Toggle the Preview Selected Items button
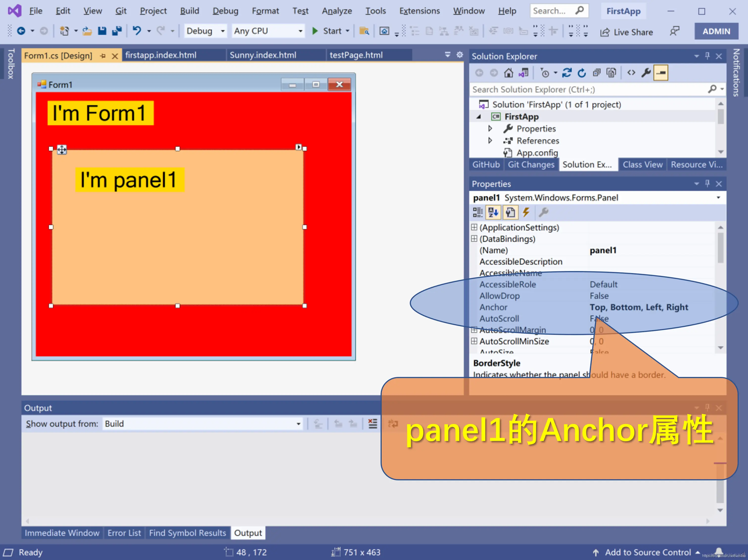The width and height of the screenshot is (748, 560). click(x=661, y=73)
